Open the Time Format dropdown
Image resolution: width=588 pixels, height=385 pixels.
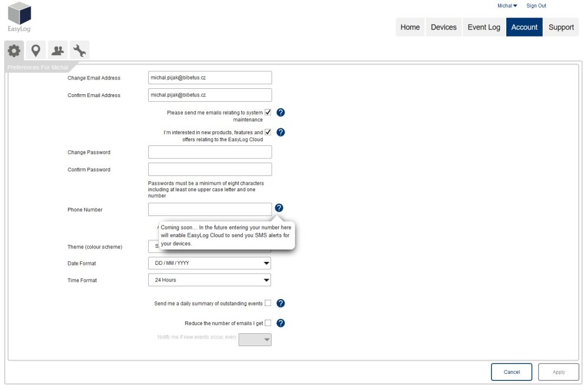pyautogui.click(x=209, y=280)
